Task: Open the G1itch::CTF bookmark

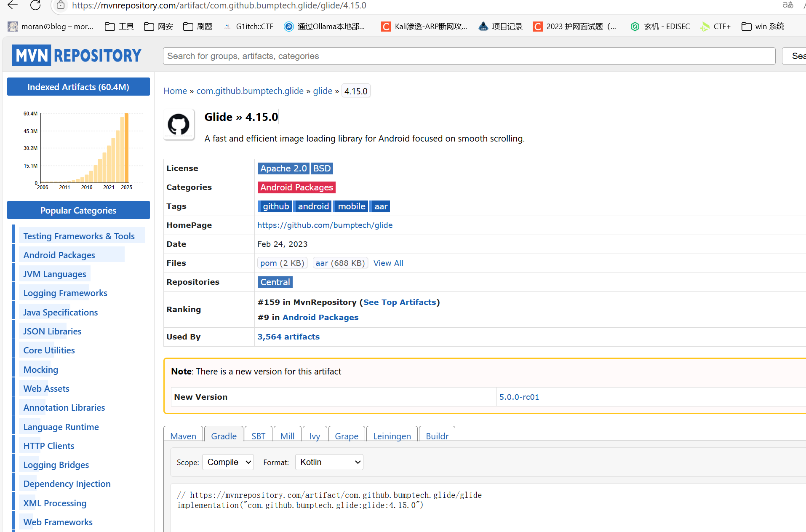Action: click(x=248, y=27)
